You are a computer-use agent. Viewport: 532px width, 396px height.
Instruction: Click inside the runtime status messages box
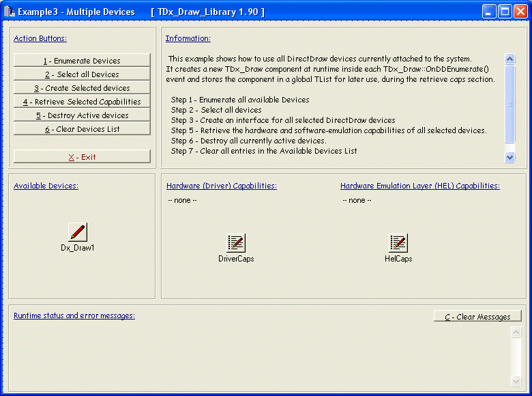[259, 355]
